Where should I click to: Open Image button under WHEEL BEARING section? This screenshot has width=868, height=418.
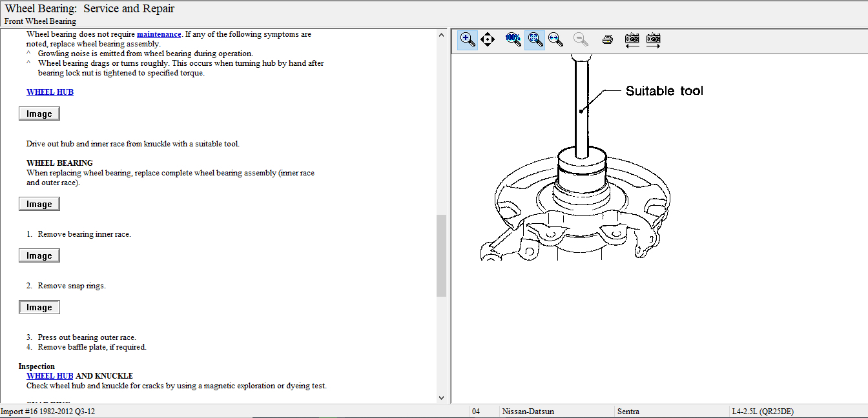point(39,204)
